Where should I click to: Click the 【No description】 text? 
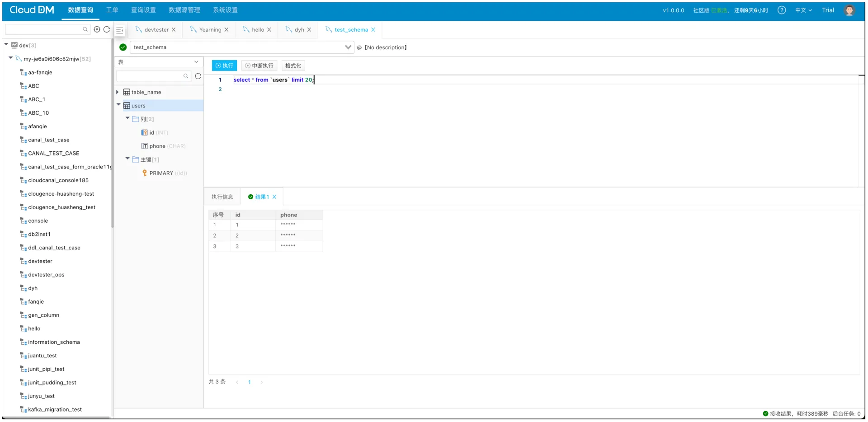386,47
